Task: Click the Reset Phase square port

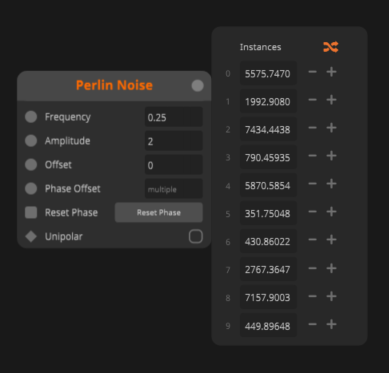Action: click(31, 212)
